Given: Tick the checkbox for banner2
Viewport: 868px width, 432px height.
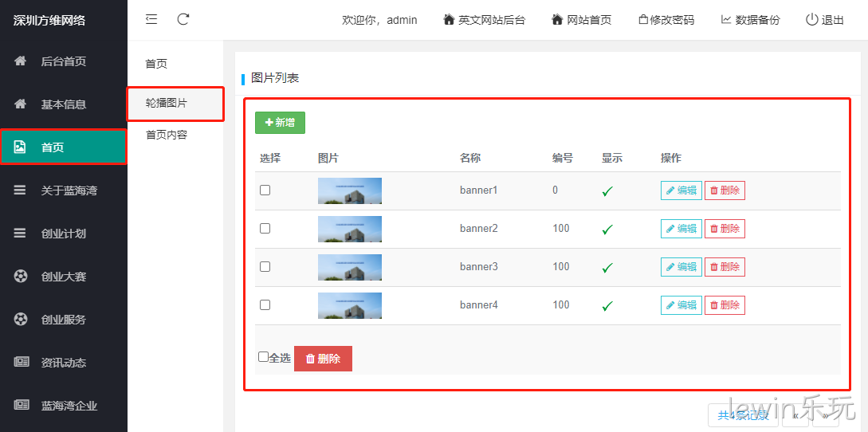Looking at the screenshot, I should point(265,228).
